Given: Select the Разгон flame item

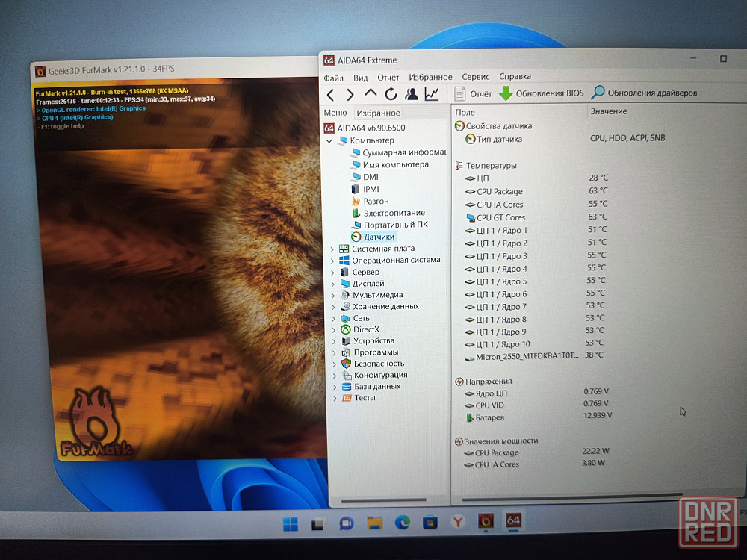Looking at the screenshot, I should click(371, 201).
